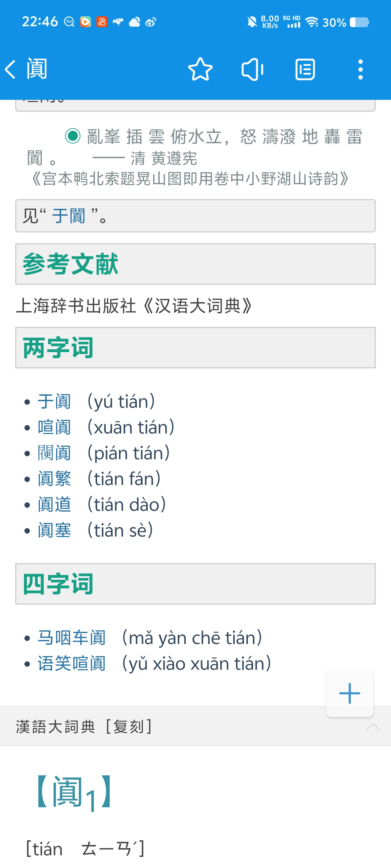Open the three-dot overflow menu
The width and height of the screenshot is (391, 868).
click(x=360, y=69)
